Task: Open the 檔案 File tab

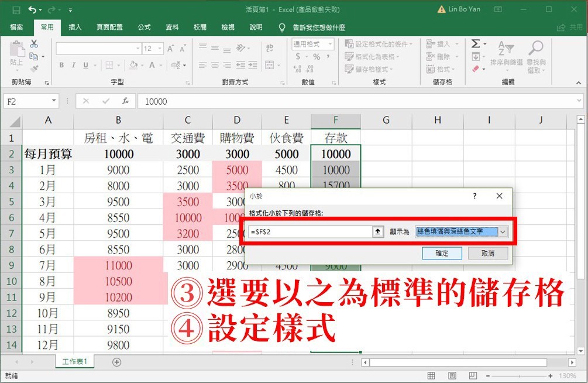Action: (16, 27)
